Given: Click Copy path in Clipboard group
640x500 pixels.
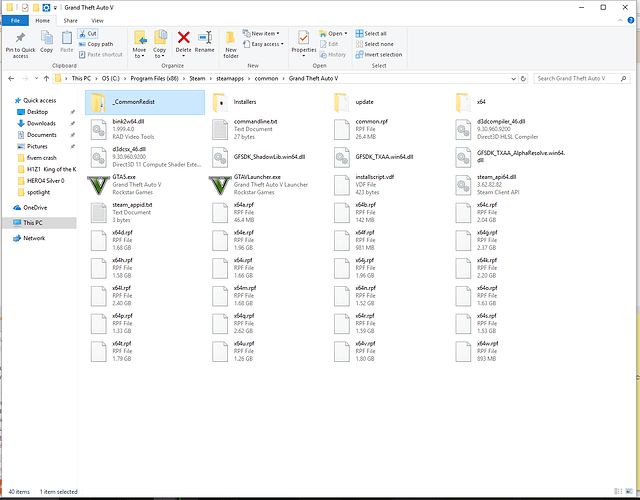Looking at the screenshot, I should click(x=96, y=44).
